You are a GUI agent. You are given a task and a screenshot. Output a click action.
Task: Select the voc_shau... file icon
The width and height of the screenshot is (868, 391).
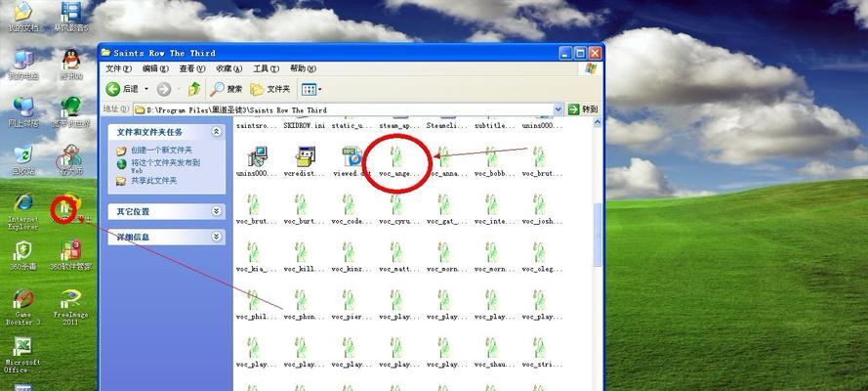coord(491,348)
